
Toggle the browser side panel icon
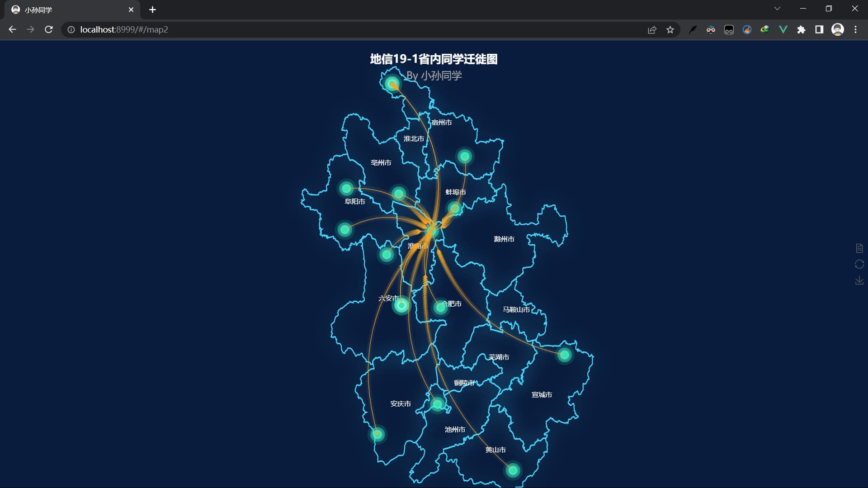pyautogui.click(x=819, y=30)
